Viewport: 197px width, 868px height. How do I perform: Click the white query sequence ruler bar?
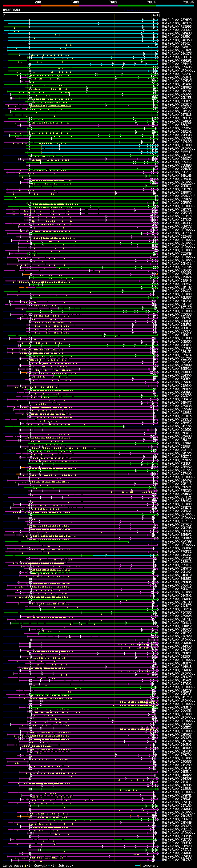click(81, 13)
